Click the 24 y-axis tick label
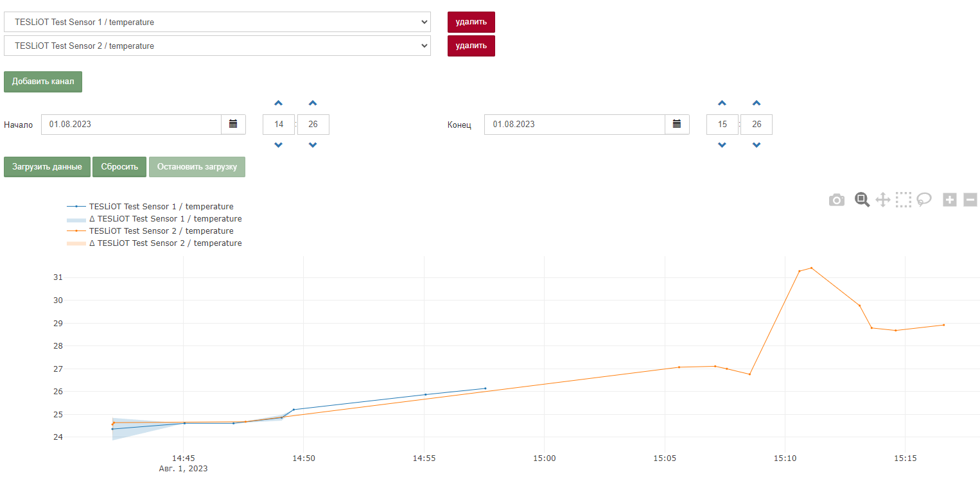Viewport: 980px width, 479px height. (58, 437)
